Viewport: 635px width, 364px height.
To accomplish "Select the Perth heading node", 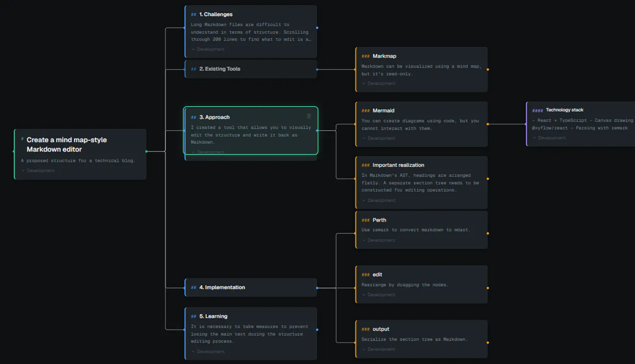I will tap(421, 230).
